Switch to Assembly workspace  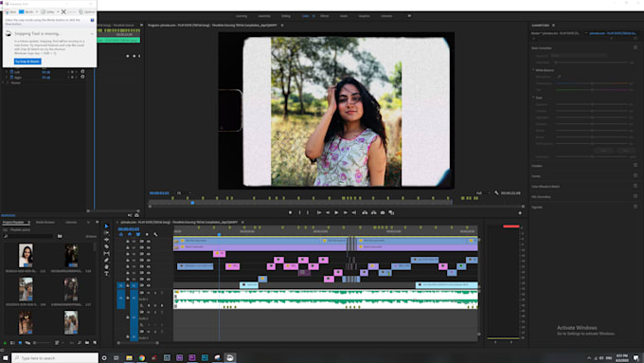pos(264,16)
